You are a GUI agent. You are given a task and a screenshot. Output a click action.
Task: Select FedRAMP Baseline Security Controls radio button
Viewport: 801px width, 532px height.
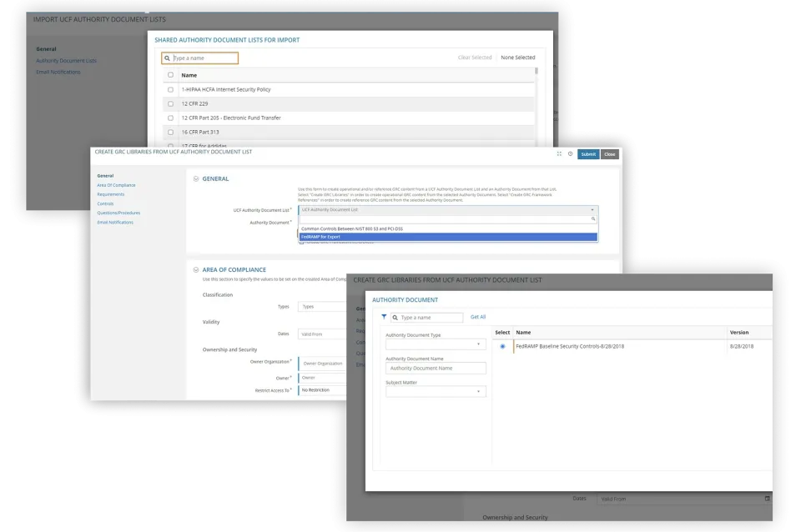(x=502, y=346)
